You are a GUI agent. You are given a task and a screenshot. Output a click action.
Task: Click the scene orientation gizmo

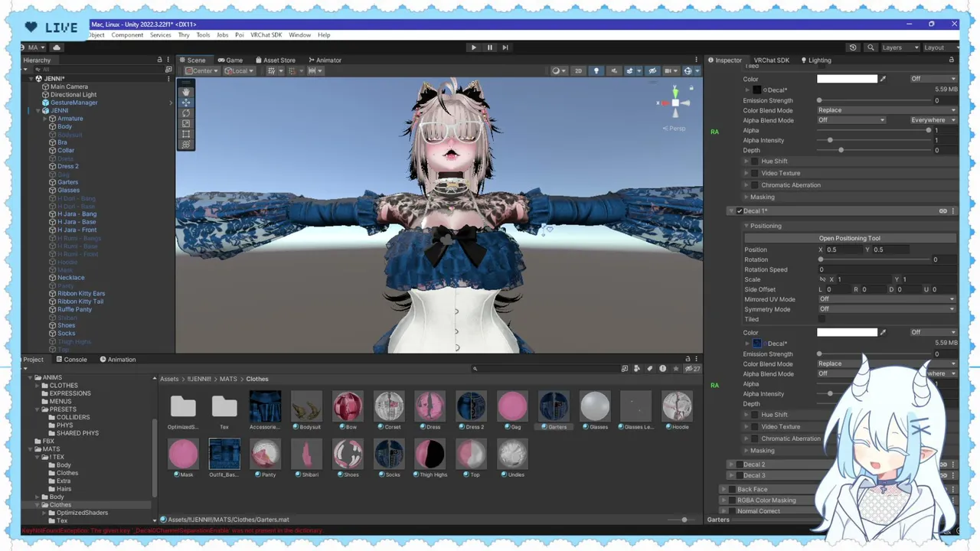675,102
